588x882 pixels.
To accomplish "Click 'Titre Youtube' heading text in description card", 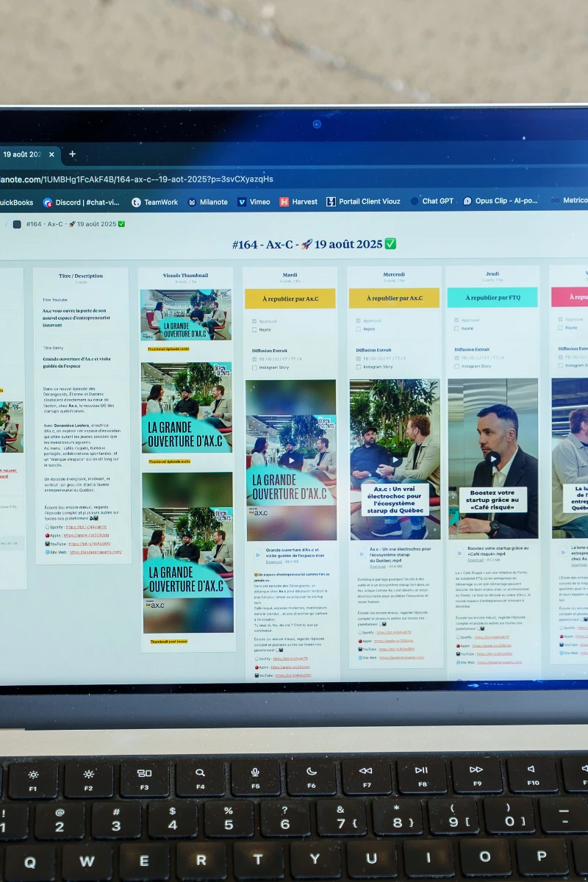I will (x=54, y=301).
